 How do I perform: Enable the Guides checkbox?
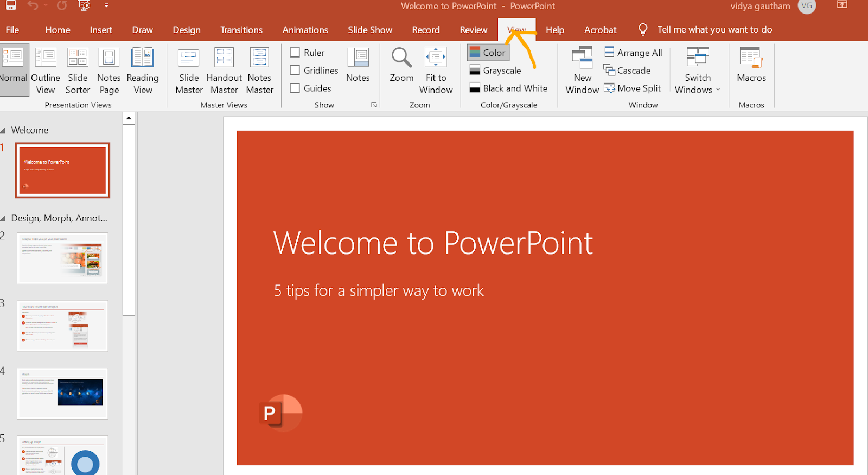coord(295,88)
